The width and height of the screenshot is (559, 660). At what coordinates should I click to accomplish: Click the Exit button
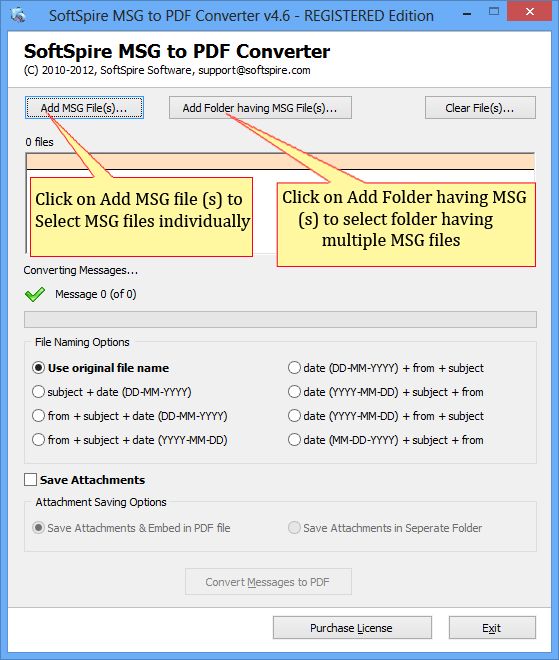tap(492, 628)
